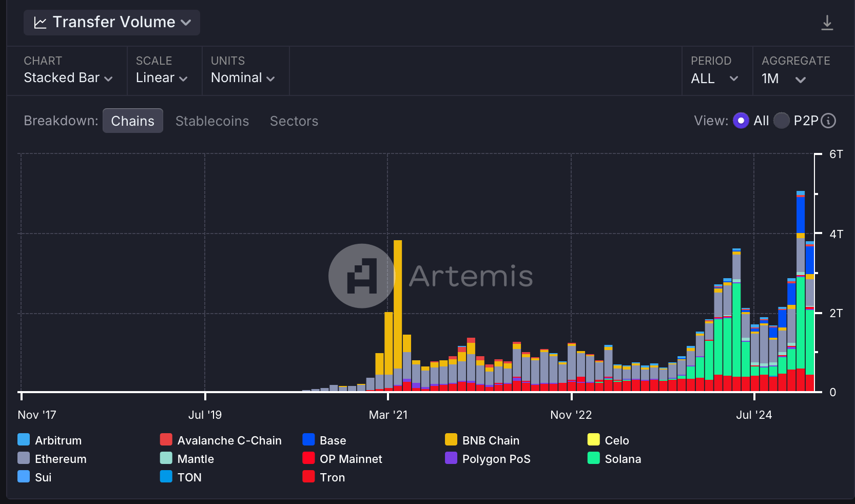Toggle Ethereum legend swatch
The image size is (855, 504).
tap(24, 458)
